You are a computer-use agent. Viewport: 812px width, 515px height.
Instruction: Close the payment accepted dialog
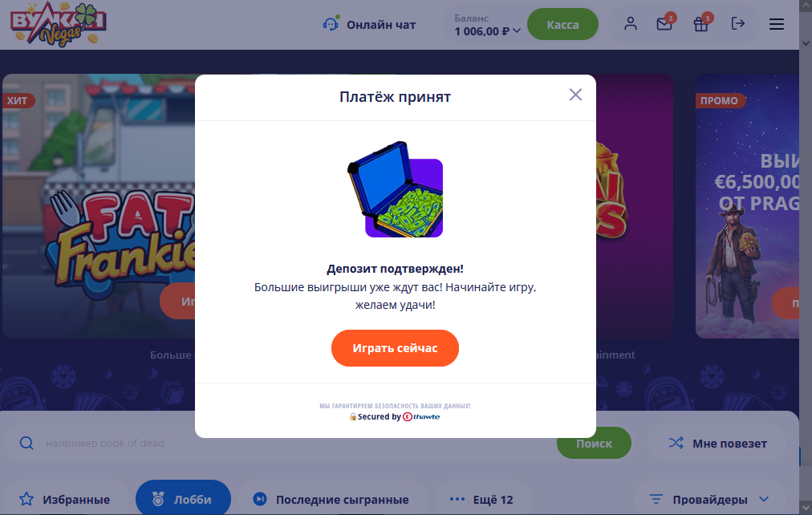coord(575,95)
